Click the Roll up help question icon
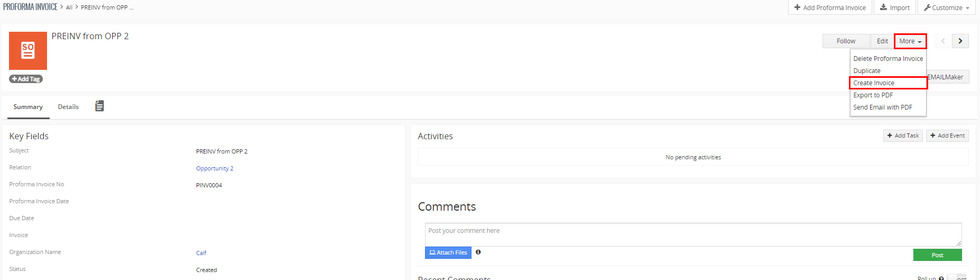This screenshot has width=980, height=280. tap(941, 278)
